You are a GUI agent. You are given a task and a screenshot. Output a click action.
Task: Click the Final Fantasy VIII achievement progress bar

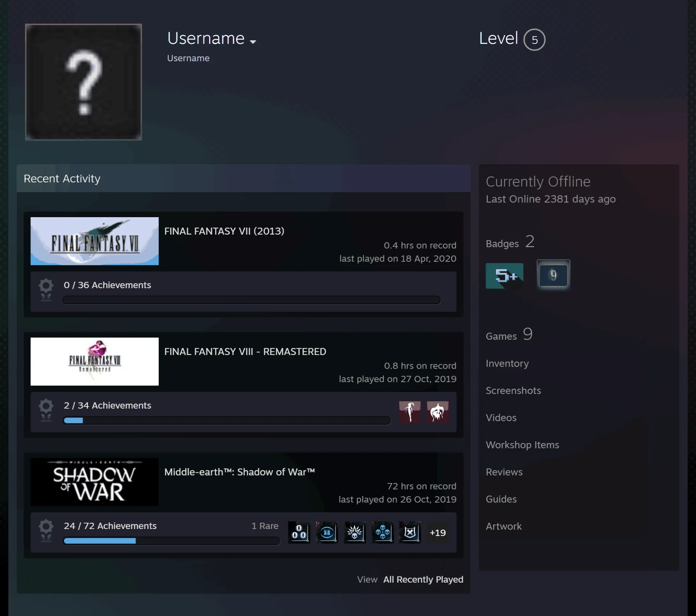click(x=227, y=420)
